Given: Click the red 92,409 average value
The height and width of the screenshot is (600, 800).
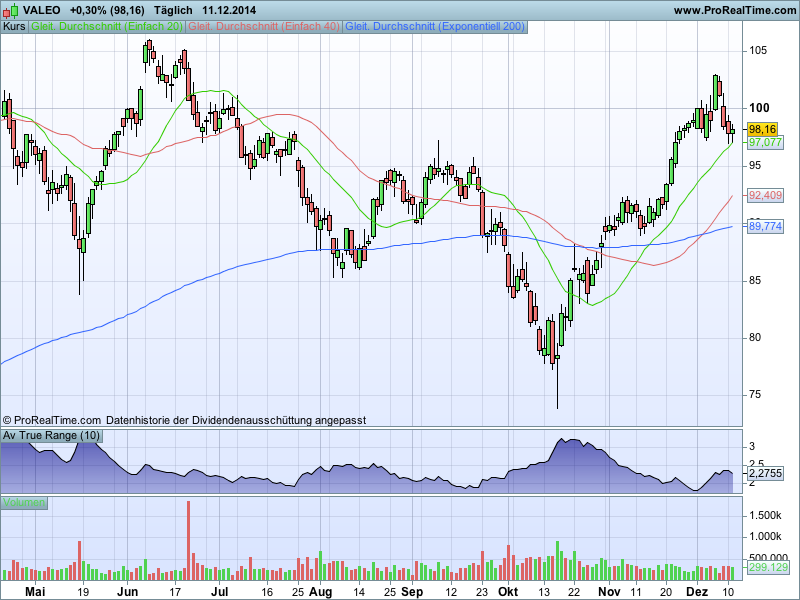Looking at the screenshot, I should 765,195.
